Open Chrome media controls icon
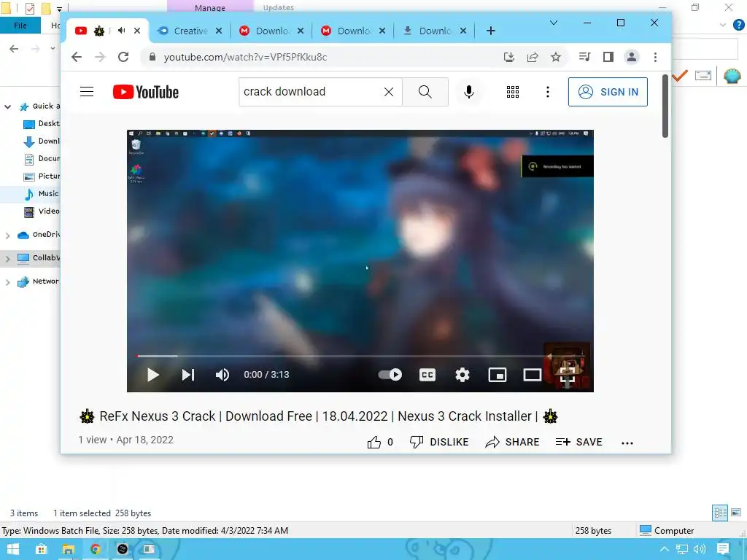 [584, 57]
